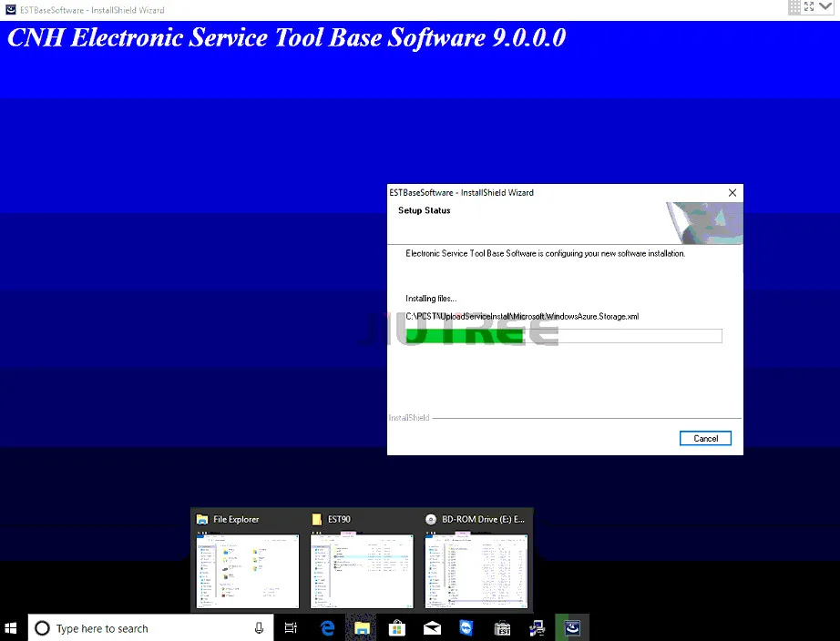
Task: Click the configuring your new software installation message
Action: [546, 253]
